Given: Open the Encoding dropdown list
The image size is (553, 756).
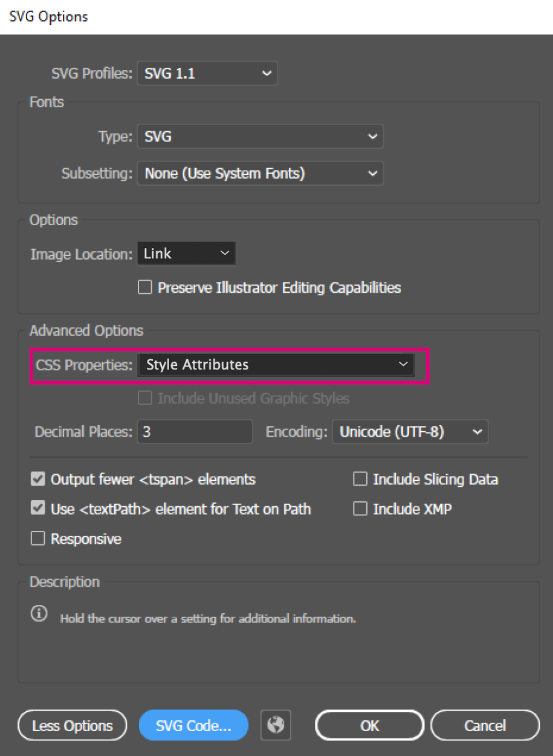Looking at the screenshot, I should coord(410,432).
